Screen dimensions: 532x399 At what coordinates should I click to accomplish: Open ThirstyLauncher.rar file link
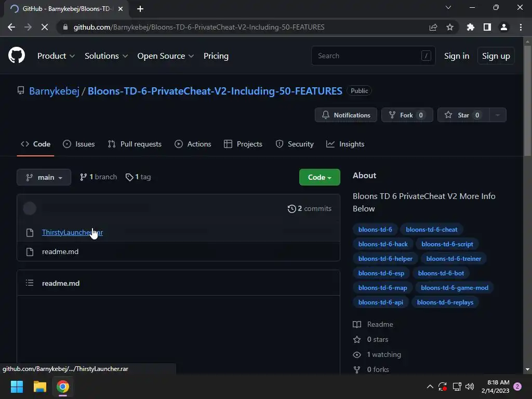pos(72,232)
